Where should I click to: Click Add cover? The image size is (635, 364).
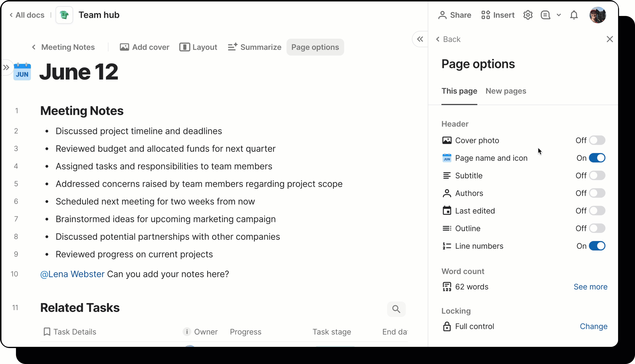[145, 47]
